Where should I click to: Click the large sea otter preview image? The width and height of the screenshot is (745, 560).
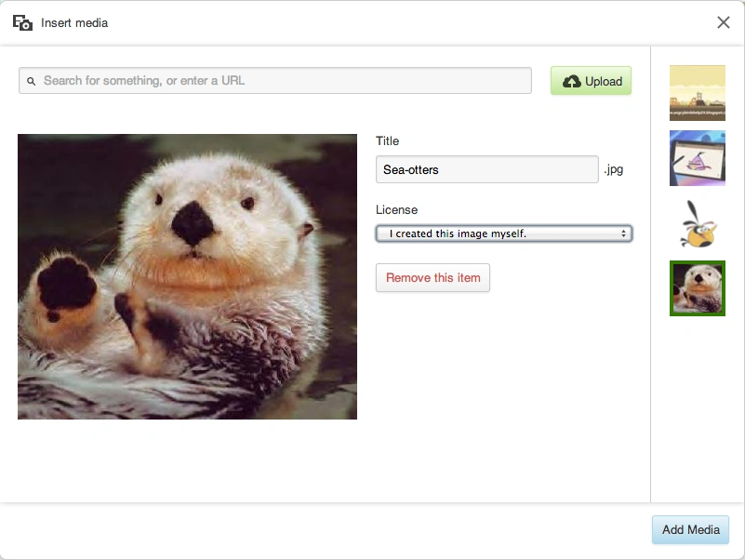click(187, 276)
